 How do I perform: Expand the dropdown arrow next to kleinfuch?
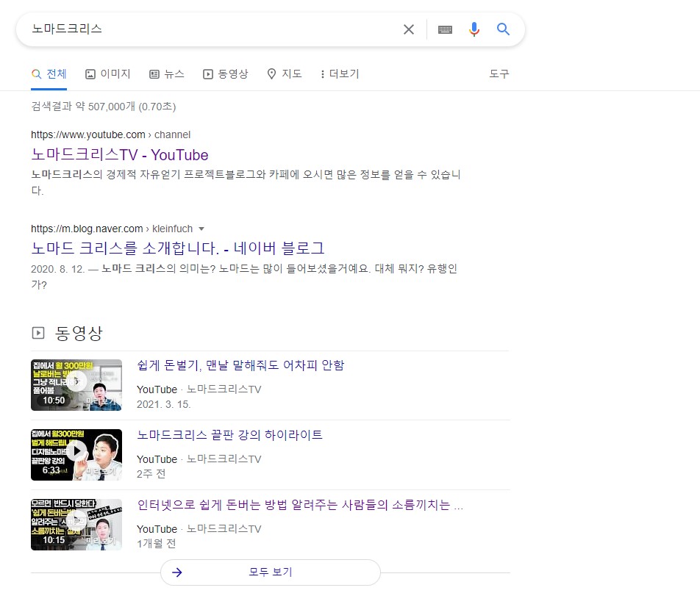tap(201, 229)
